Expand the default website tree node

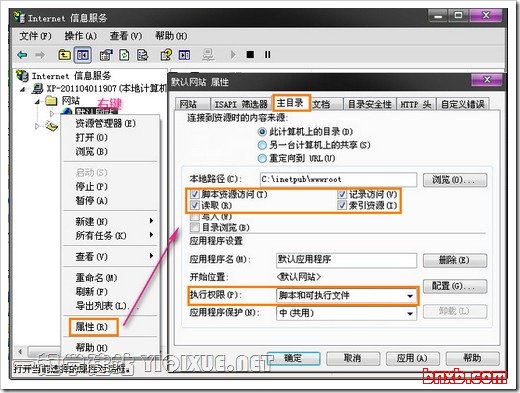[52, 113]
